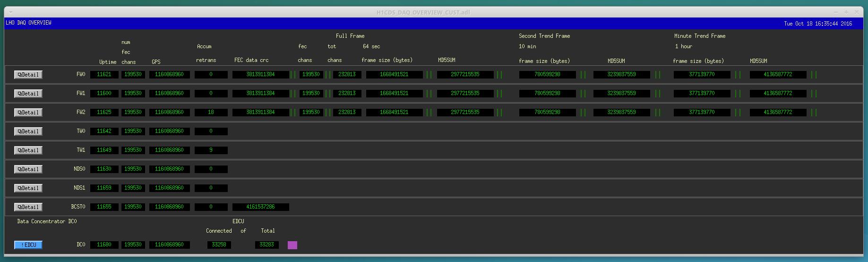Click BCST0 FEC data crc 4161537286
This screenshot has height=262, width=868.
[261, 207]
